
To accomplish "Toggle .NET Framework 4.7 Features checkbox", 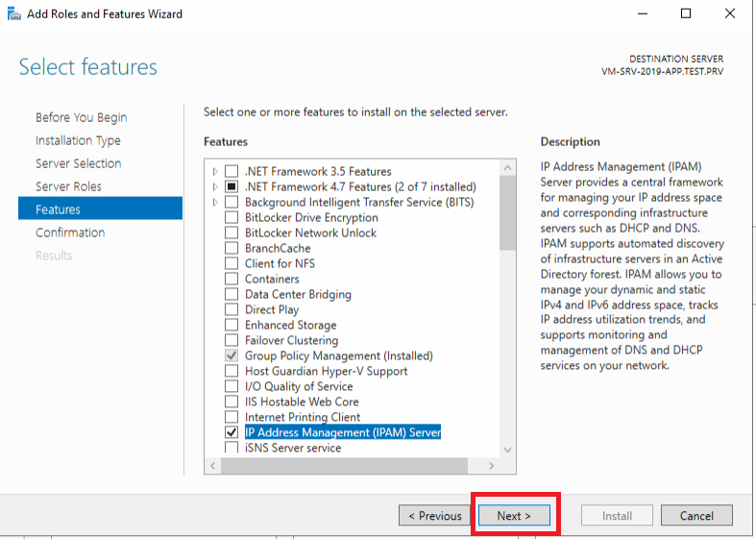I will (232, 186).
